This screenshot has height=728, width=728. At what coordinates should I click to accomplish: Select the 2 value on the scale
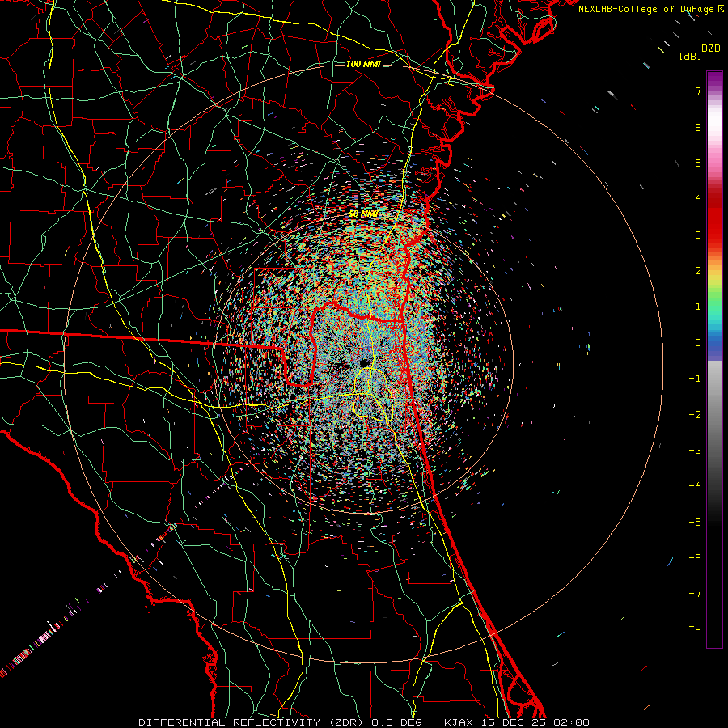(x=698, y=271)
